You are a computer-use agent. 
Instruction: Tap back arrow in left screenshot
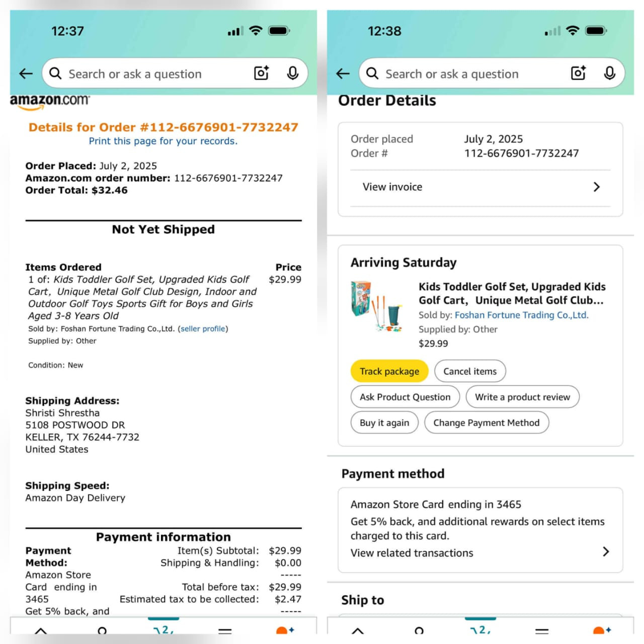[26, 74]
